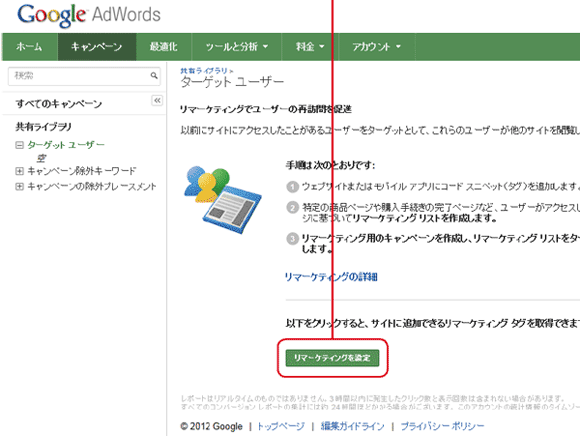Open the トップページ footer link
580x436 pixels.
[x=281, y=426]
